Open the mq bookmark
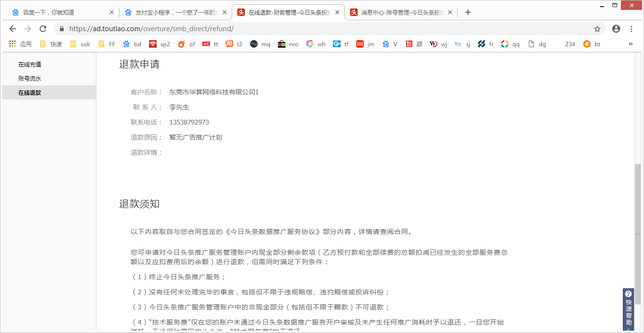644x333 pixels. [260, 44]
